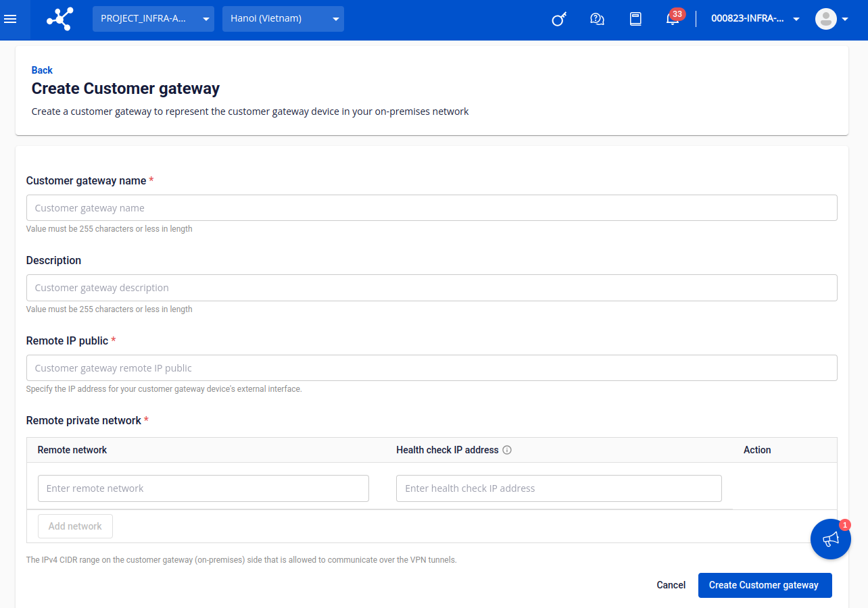Cancel the customer gateway creation
The height and width of the screenshot is (608, 868).
671,585
